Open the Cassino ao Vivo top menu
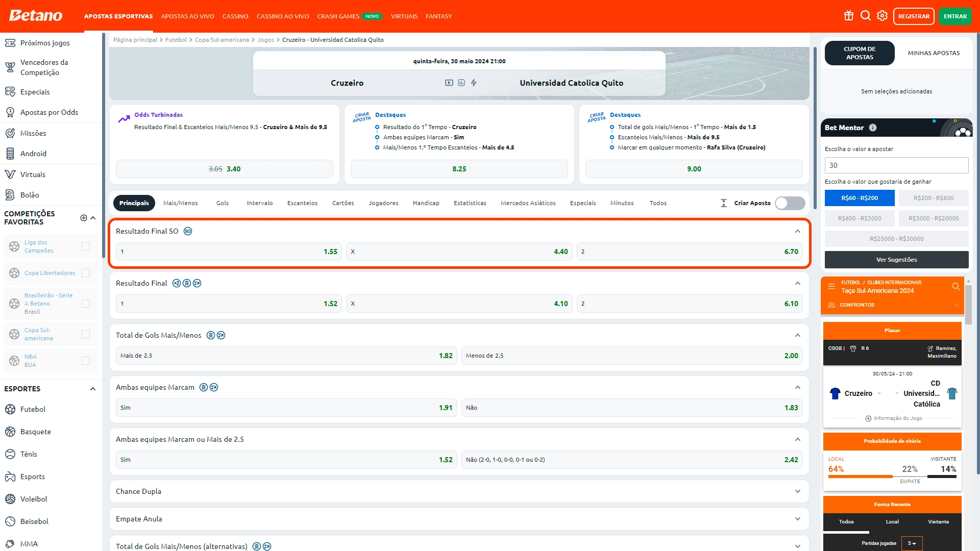The image size is (980, 551). click(x=283, y=16)
